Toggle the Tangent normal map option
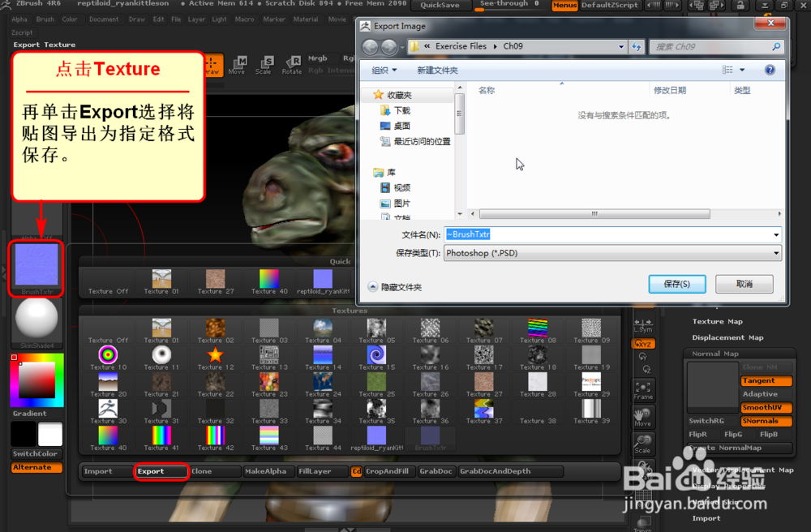The image size is (811, 532). [x=766, y=380]
